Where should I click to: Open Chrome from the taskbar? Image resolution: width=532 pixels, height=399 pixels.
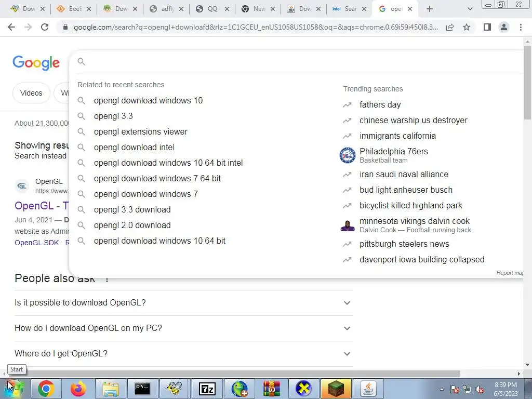(46, 389)
